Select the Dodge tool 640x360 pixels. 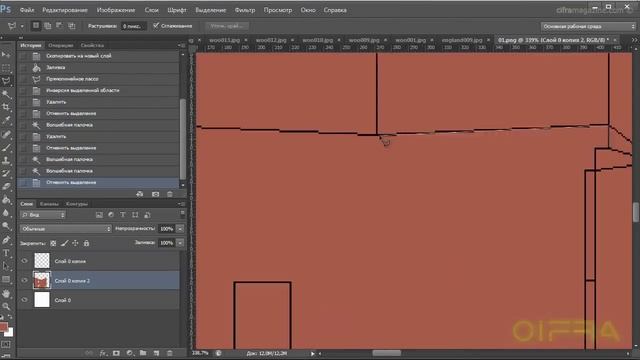[x=6, y=226]
